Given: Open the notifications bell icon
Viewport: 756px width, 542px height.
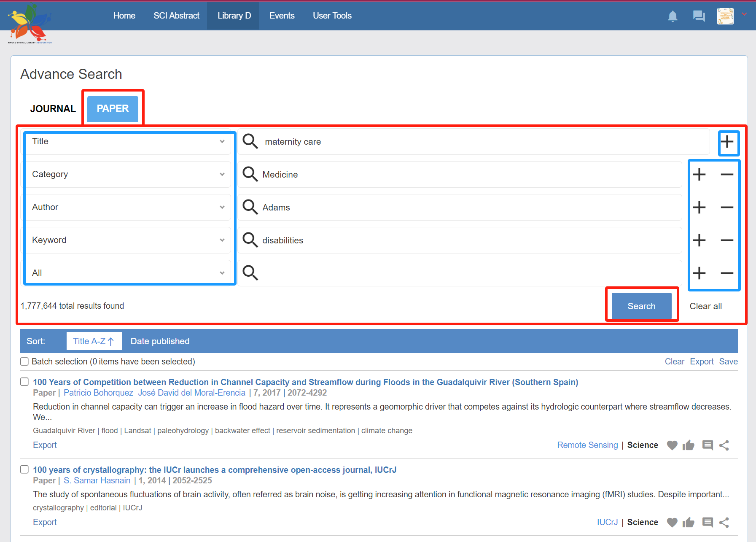Looking at the screenshot, I should tap(673, 16).
